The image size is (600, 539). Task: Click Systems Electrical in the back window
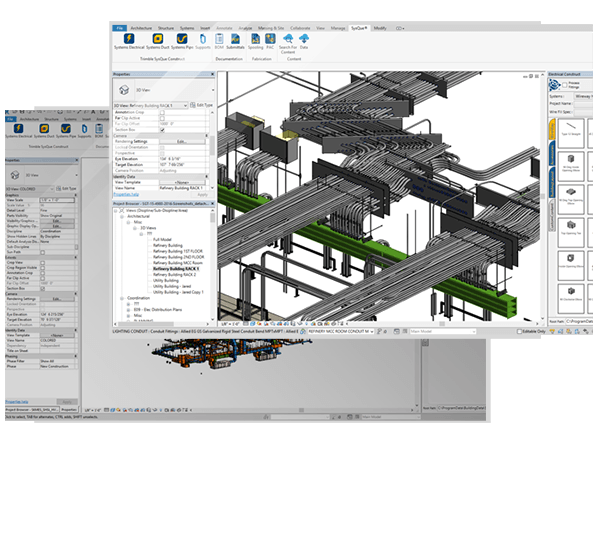(x=19, y=130)
